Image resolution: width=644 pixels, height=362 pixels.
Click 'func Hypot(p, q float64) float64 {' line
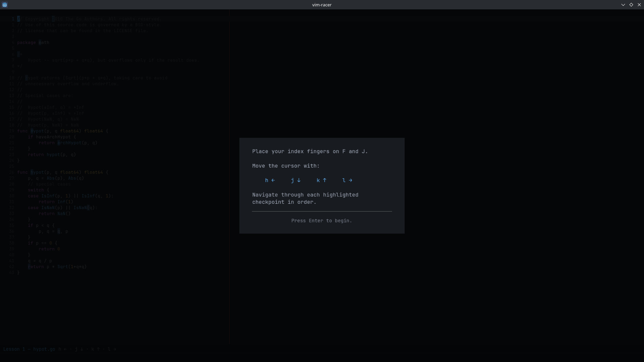tap(63, 131)
